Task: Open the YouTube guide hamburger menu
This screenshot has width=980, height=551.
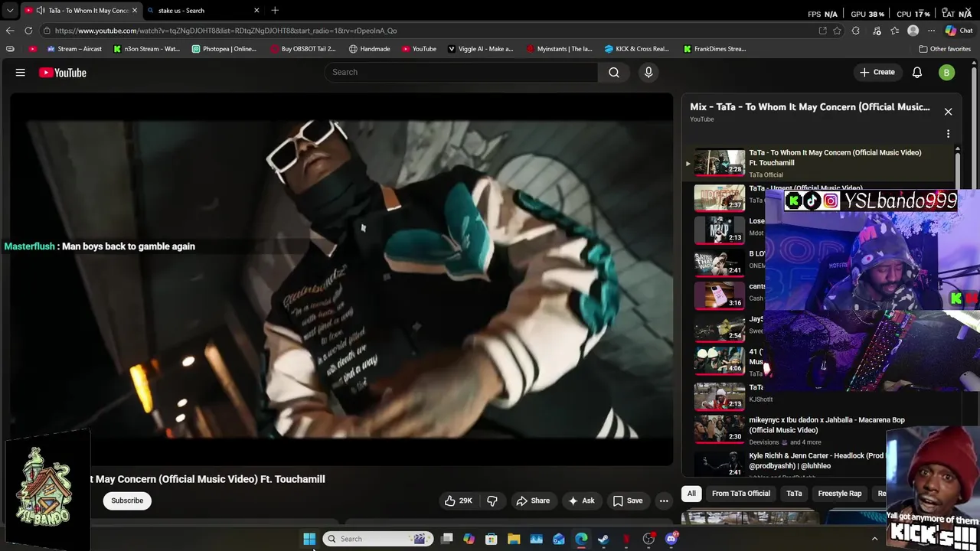Action: coord(21,73)
